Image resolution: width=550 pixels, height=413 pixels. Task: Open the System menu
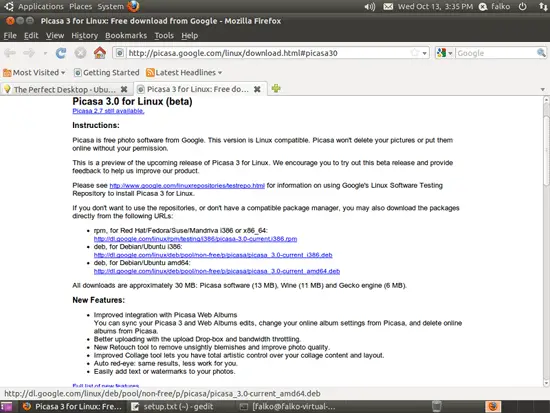(110, 6)
